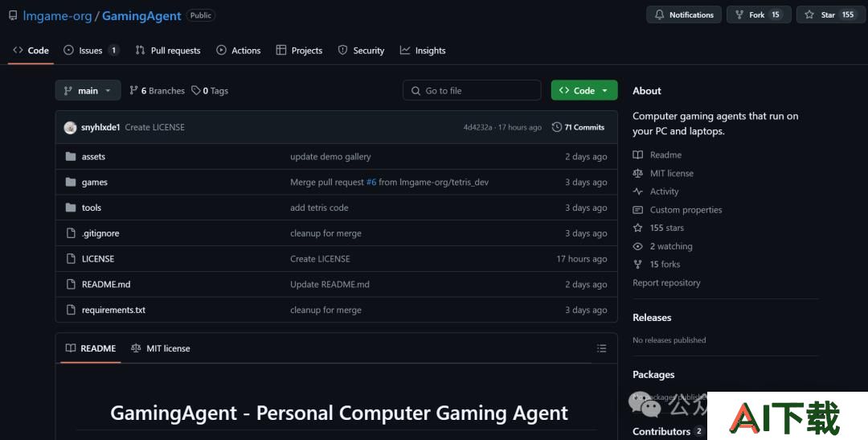View the 15 forks link

click(x=657, y=265)
